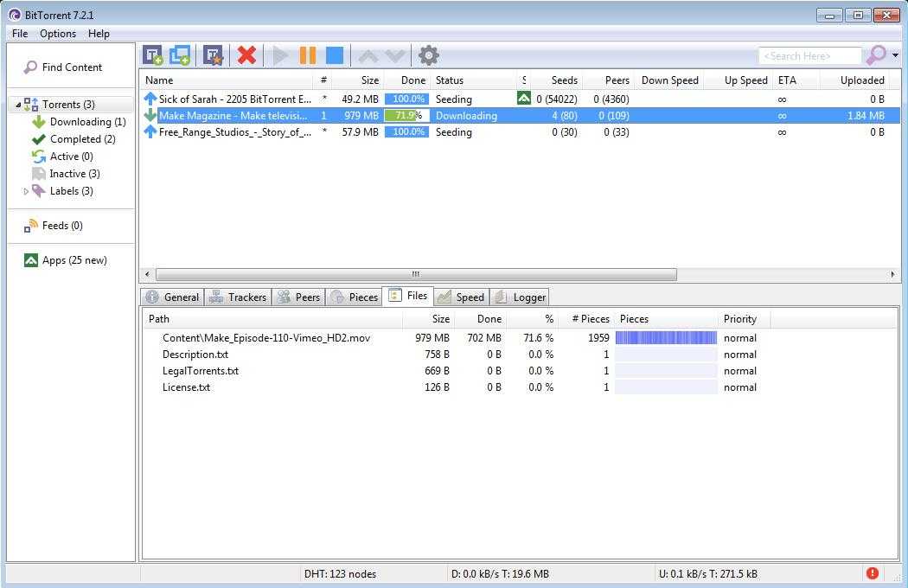Click the Make Magazine 71.9% progress bar
The width and height of the screenshot is (908, 588).
406,116
